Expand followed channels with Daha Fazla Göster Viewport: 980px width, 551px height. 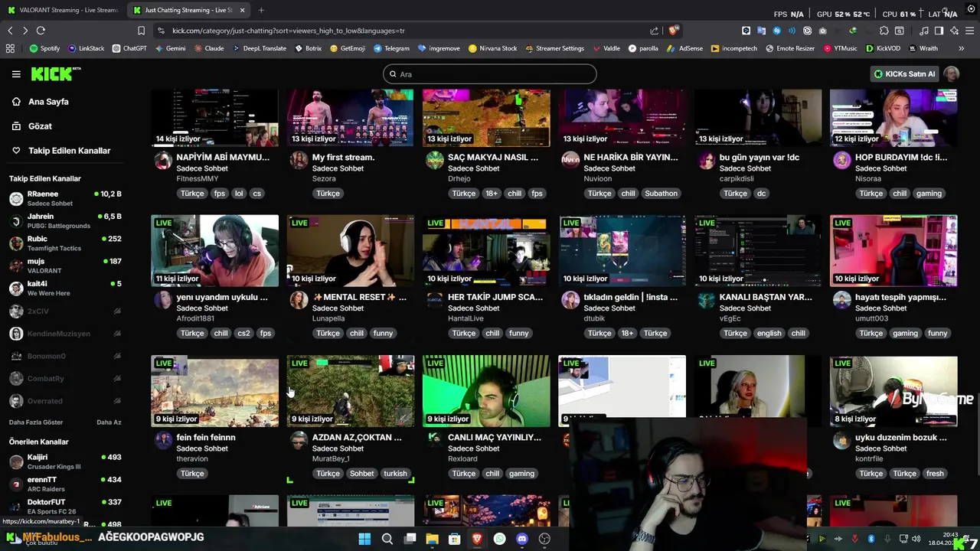(36, 422)
